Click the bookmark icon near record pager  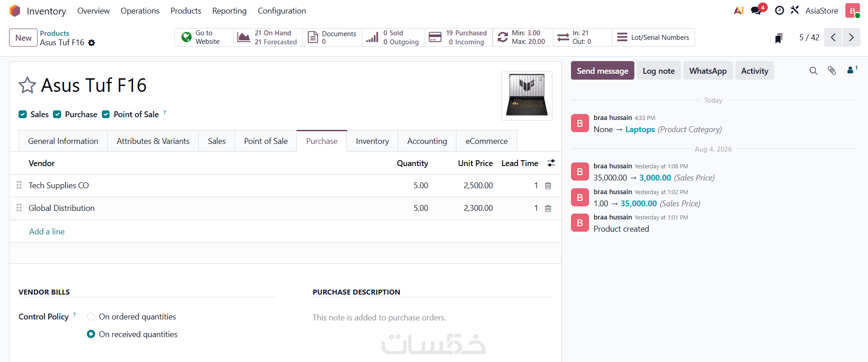[779, 38]
